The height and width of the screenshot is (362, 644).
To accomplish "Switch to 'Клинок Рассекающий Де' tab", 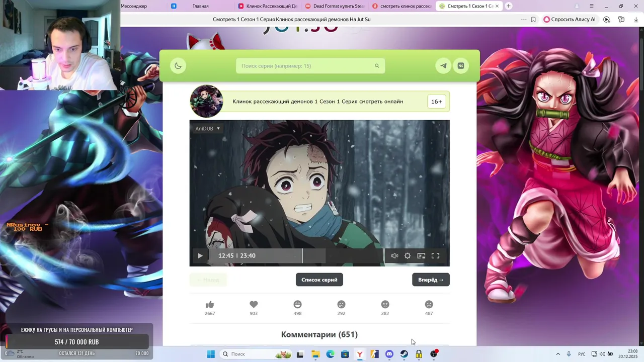I will pos(267,6).
